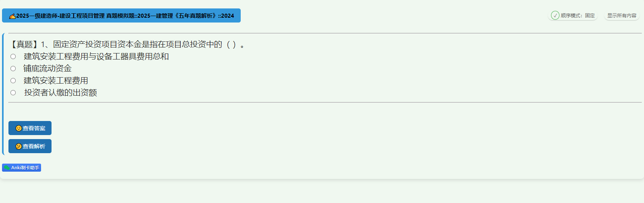Show the explanation via 查看解析 button

tap(30, 146)
